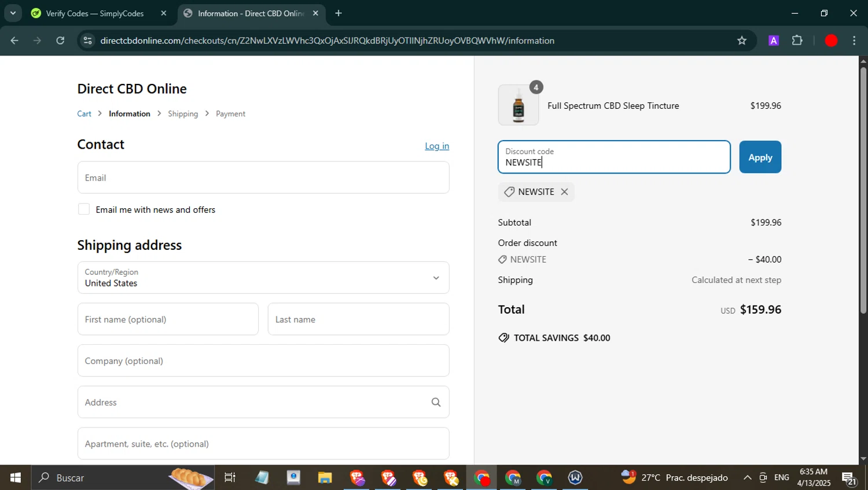The width and height of the screenshot is (868, 490).
Task: Click the browser forward arrow
Action: [37, 40]
